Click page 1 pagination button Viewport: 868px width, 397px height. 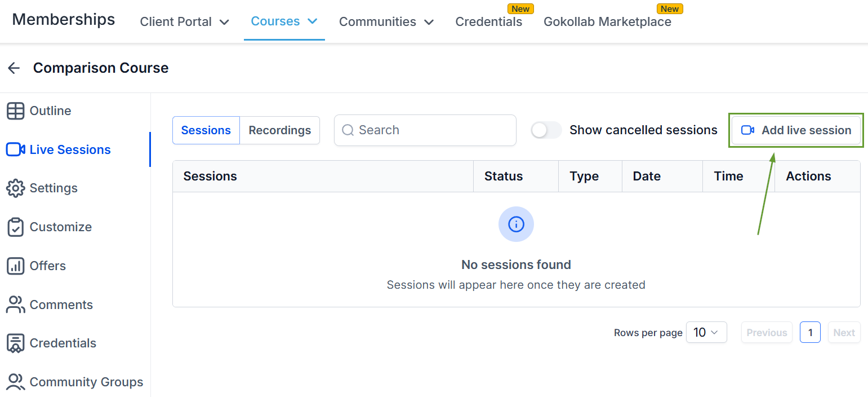[809, 333]
